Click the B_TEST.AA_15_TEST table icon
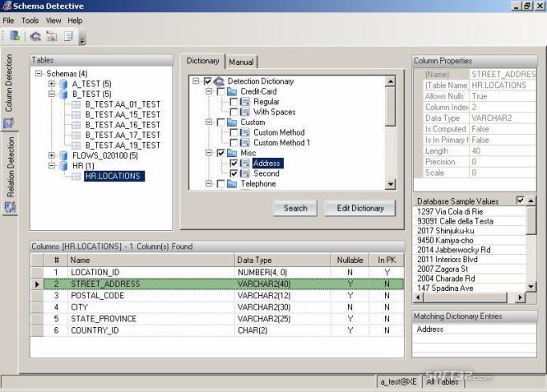 pyautogui.click(x=76, y=114)
